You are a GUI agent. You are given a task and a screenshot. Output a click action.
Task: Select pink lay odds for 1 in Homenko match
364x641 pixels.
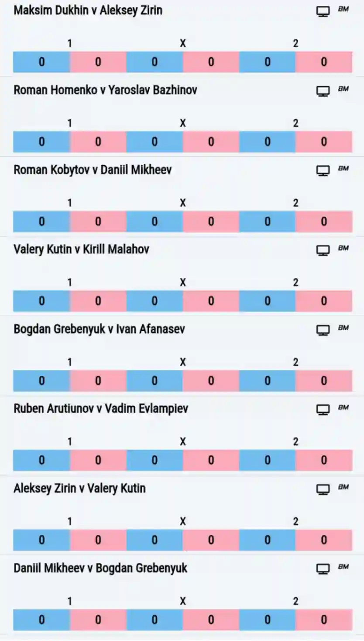click(98, 142)
